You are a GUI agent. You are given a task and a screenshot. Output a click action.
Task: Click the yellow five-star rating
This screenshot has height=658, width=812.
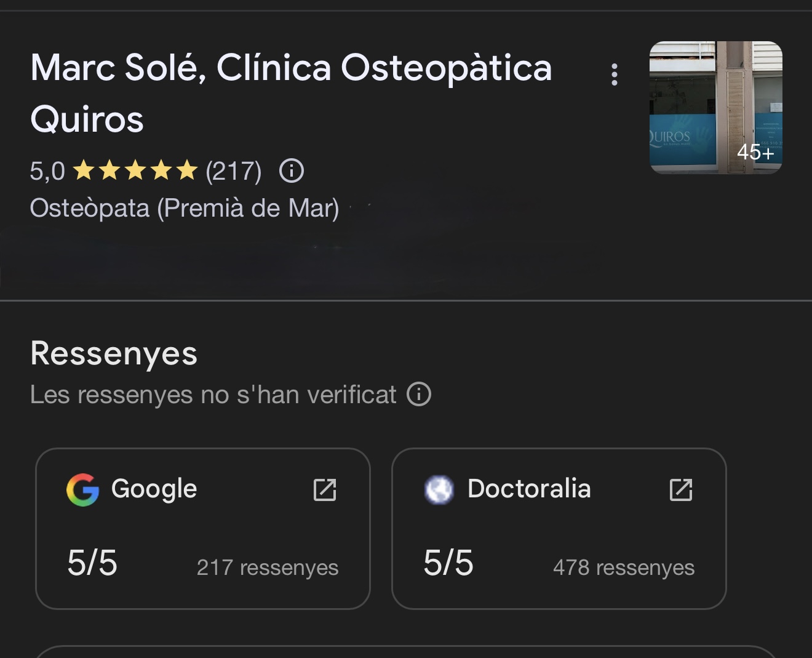tap(135, 171)
